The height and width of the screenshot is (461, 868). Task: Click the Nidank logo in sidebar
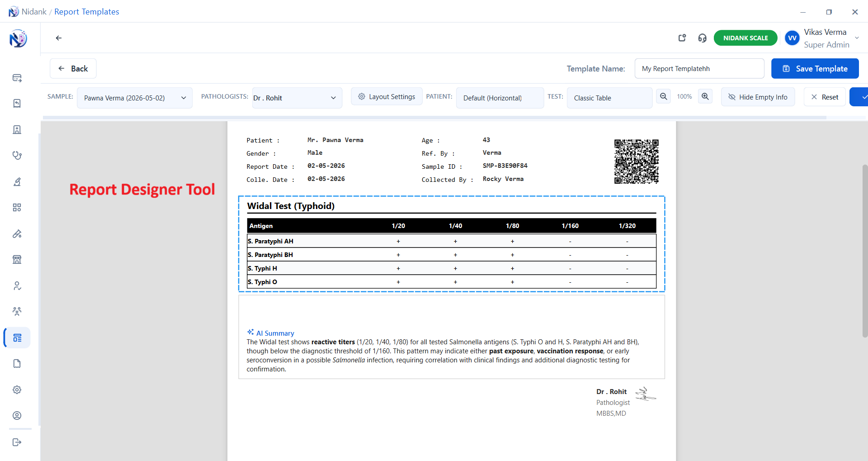(18, 38)
